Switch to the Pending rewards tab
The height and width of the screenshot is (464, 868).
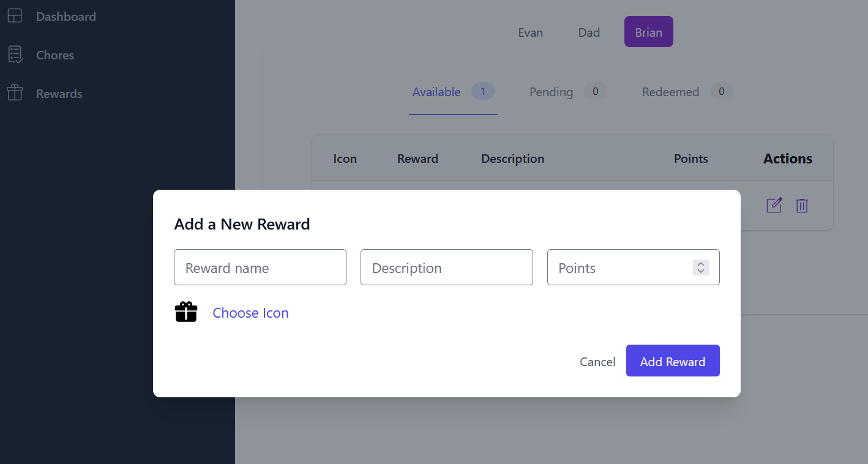click(551, 92)
